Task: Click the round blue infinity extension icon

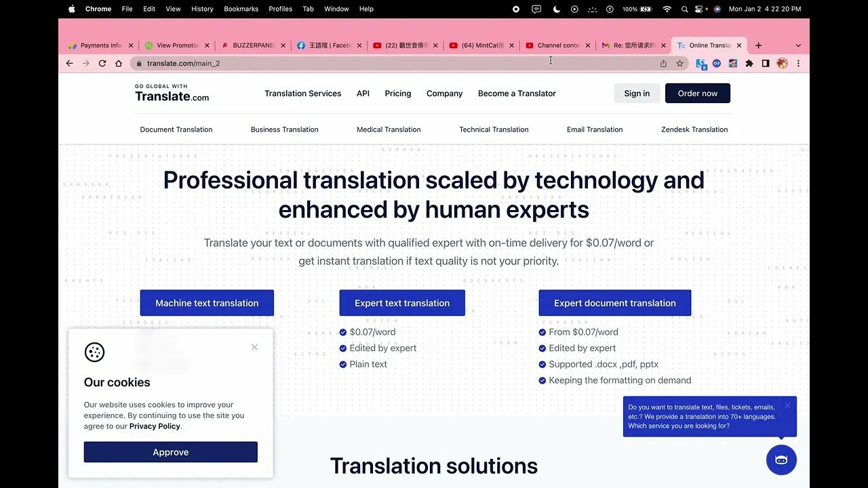Action: click(717, 63)
